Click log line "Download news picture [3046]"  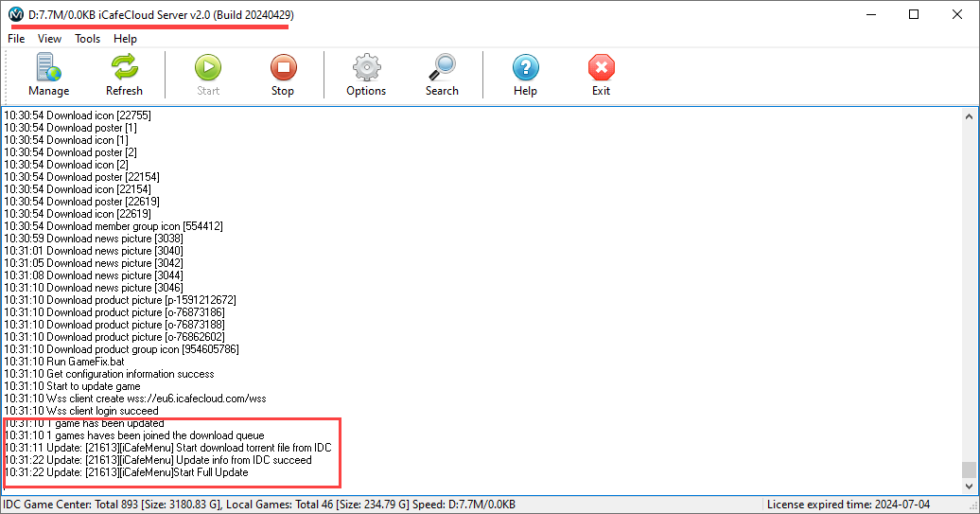pyautogui.click(x=94, y=288)
